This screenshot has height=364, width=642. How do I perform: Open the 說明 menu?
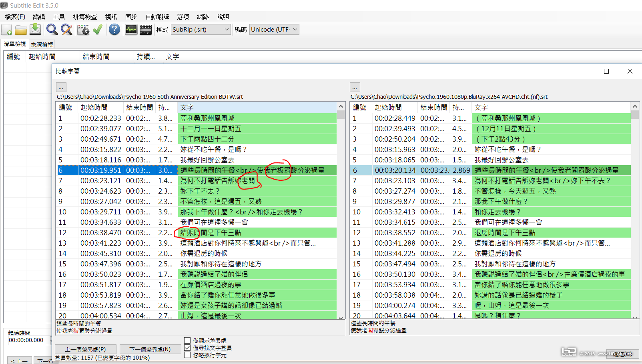(223, 17)
